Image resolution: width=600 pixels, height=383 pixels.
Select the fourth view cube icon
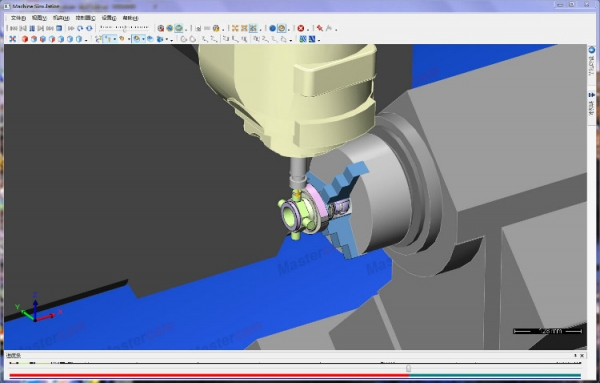52,39
